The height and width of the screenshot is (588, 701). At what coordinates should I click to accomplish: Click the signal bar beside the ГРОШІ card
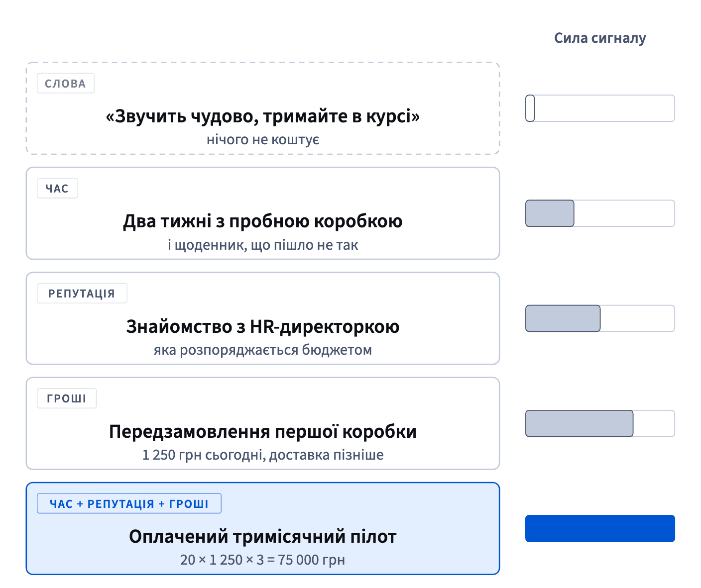coord(600,423)
